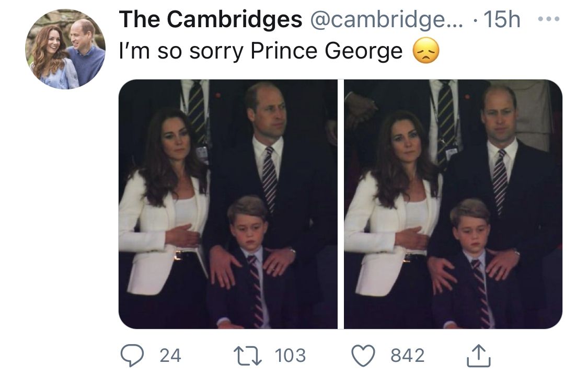
Task: Click the reply count 24
Action: coord(170,356)
